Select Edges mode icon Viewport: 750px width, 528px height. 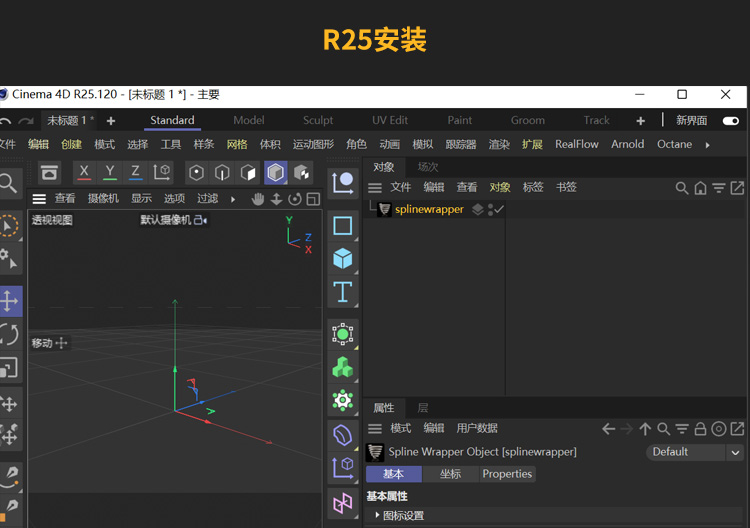point(222,173)
